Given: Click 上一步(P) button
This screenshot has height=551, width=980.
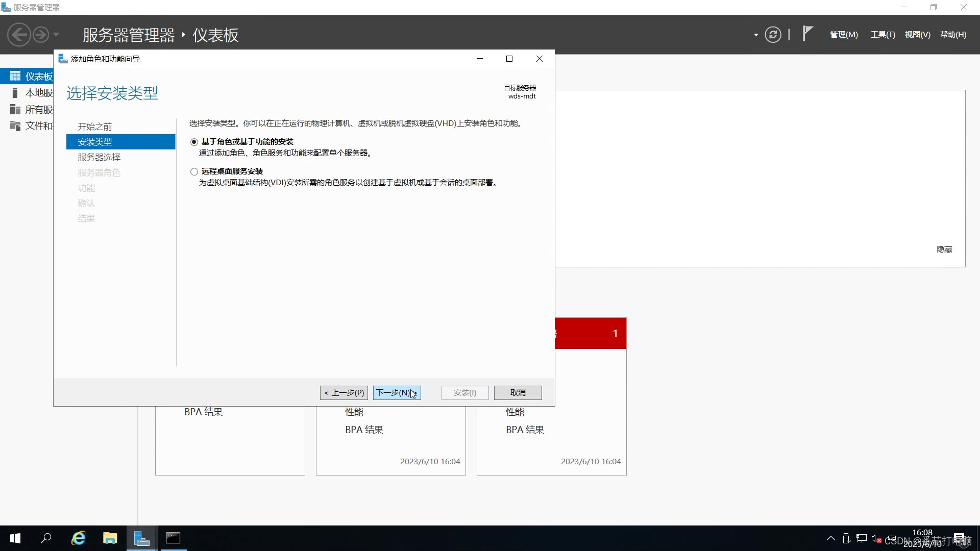Looking at the screenshot, I should point(344,392).
